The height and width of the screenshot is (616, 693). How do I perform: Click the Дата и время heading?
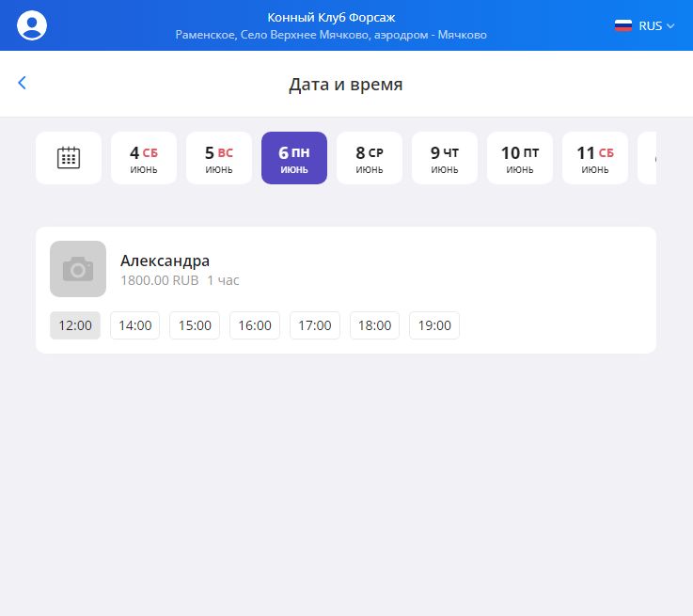click(x=346, y=84)
